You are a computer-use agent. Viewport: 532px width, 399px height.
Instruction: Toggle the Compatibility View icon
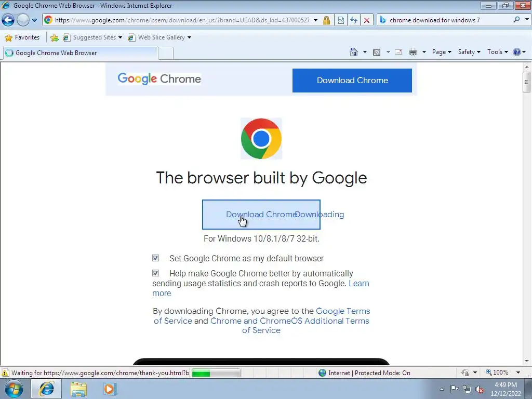(341, 20)
